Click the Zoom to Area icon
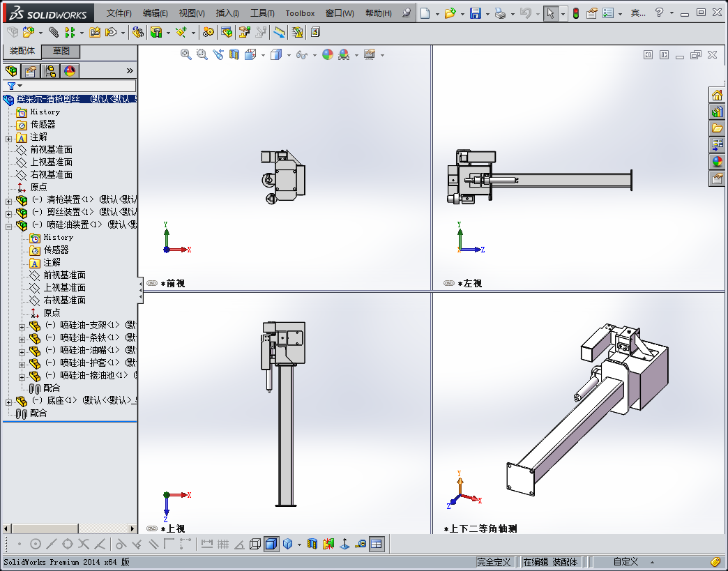The height and width of the screenshot is (571, 728). click(x=202, y=55)
